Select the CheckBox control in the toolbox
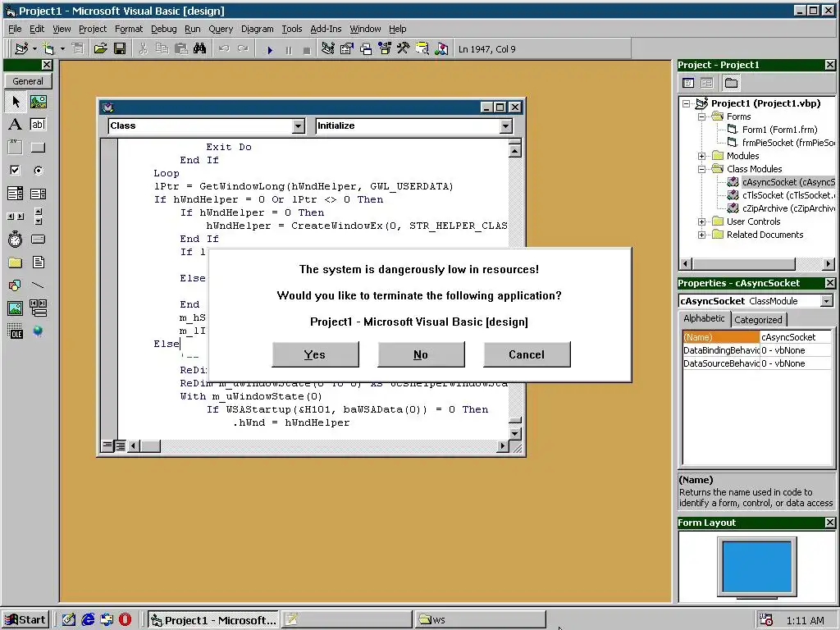The width and height of the screenshot is (840, 630). coord(15,171)
